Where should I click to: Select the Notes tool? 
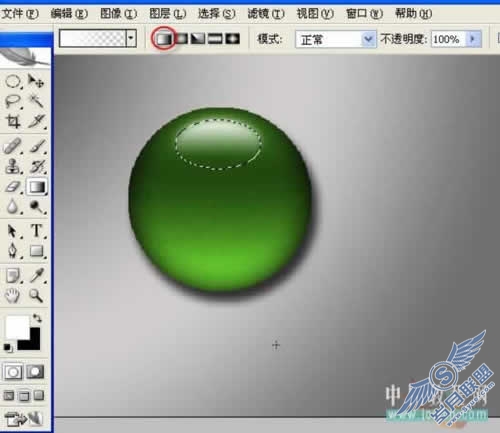click(13, 276)
